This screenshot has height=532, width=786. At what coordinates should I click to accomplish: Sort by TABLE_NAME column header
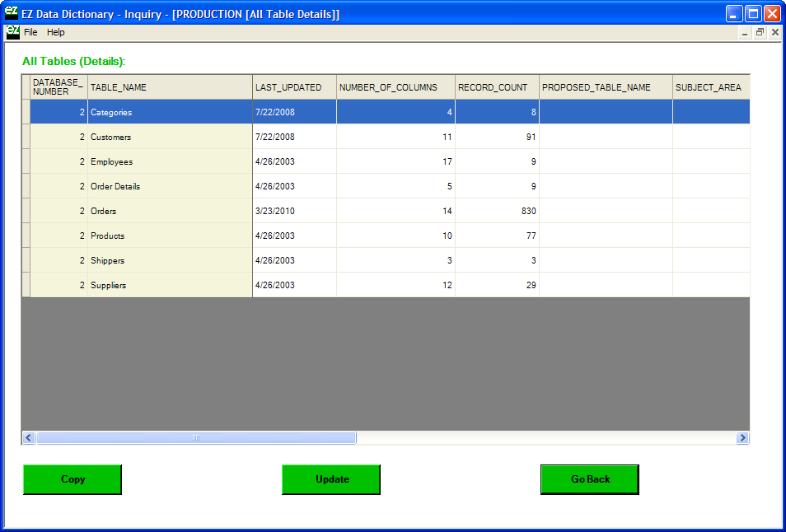(x=170, y=87)
